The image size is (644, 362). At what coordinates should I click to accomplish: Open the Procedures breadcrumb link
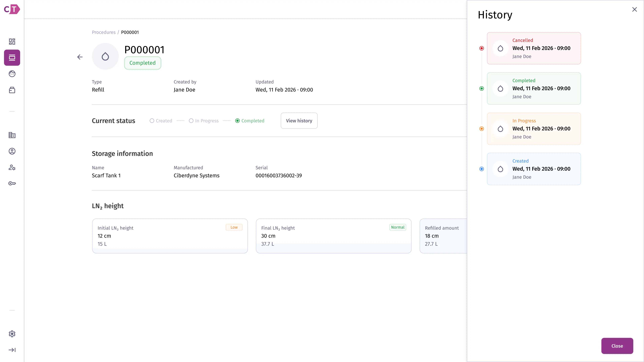tap(103, 32)
